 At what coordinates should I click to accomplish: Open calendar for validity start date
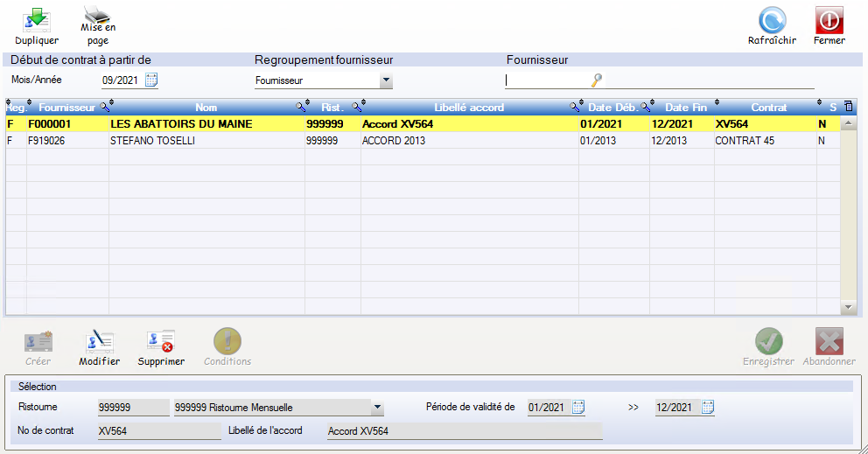[x=577, y=407]
